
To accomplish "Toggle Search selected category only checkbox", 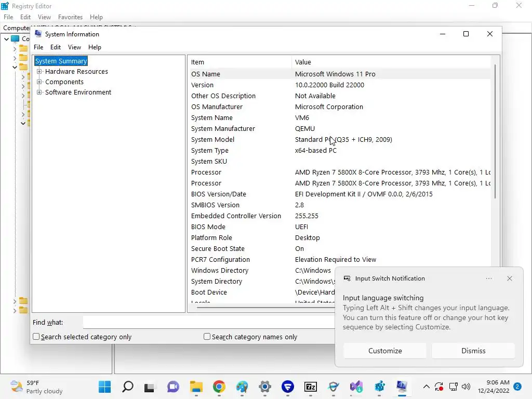I will (36, 337).
